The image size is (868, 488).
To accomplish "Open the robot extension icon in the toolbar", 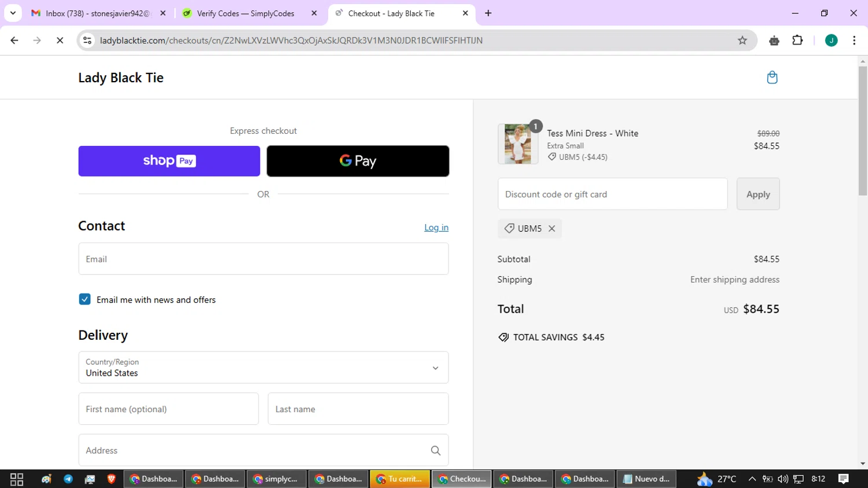I will click(x=774, y=41).
